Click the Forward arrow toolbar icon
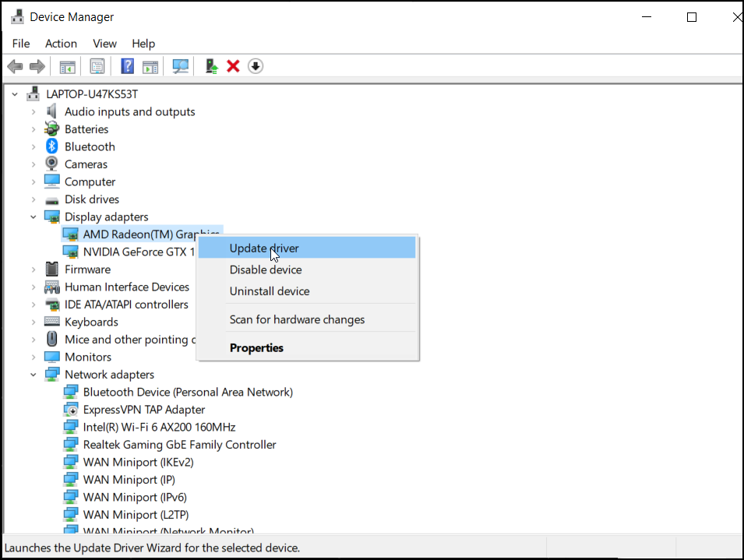Viewport: 744px width, 560px height. click(x=37, y=66)
